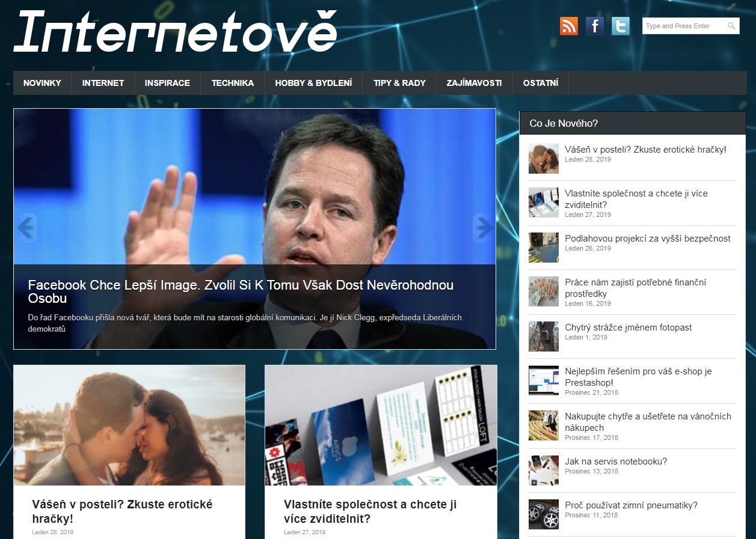Image resolution: width=756 pixels, height=539 pixels.
Task: Open the Facebook icon in header
Action: (x=594, y=26)
